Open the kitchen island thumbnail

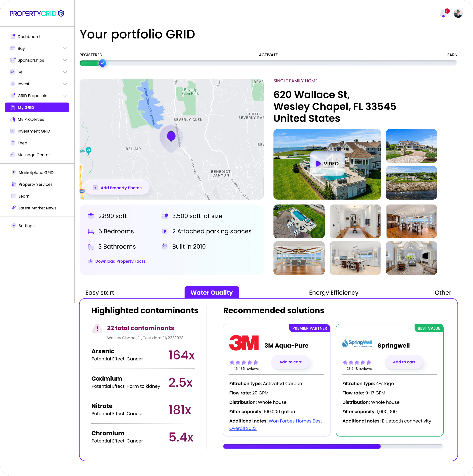coord(355,258)
